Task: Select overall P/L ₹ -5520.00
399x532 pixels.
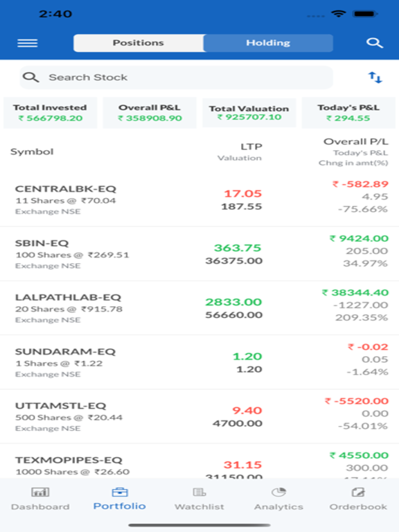Action: (x=357, y=401)
